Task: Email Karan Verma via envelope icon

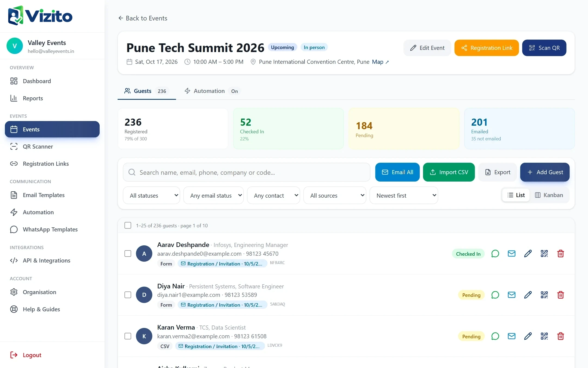Action: 512,336
